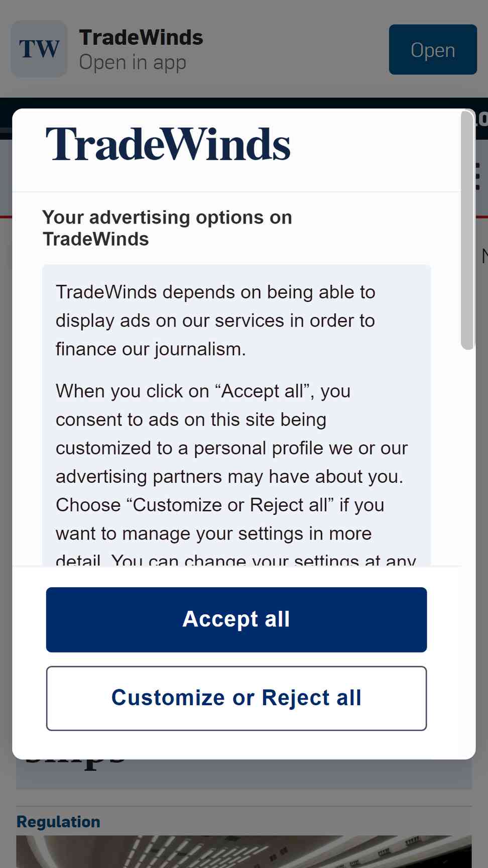Click the cut-off text line 'You can change your settings'
Viewport: 488px width, 868px height.
235,560
